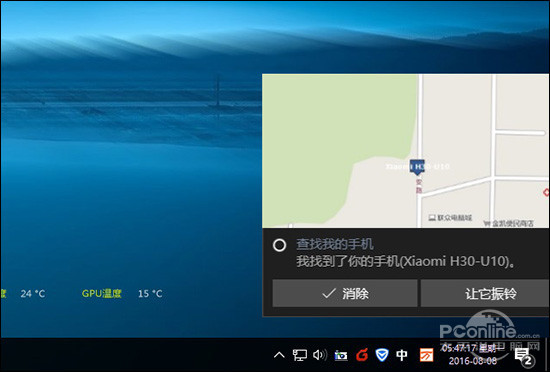Open the map thumbnail in notification

tap(405, 151)
